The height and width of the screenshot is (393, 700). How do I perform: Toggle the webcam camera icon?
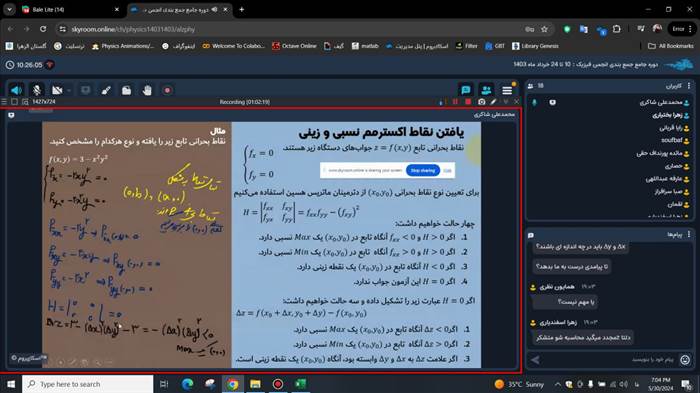pyautogui.click(x=57, y=90)
